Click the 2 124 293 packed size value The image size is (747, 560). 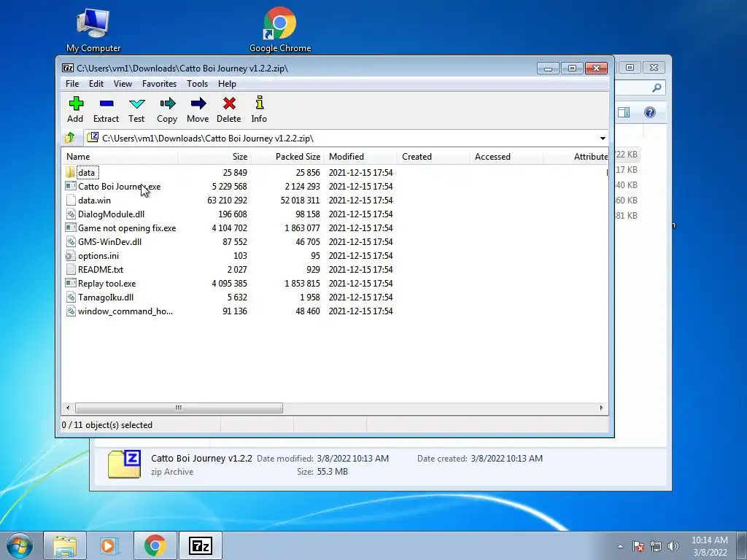[x=302, y=186]
